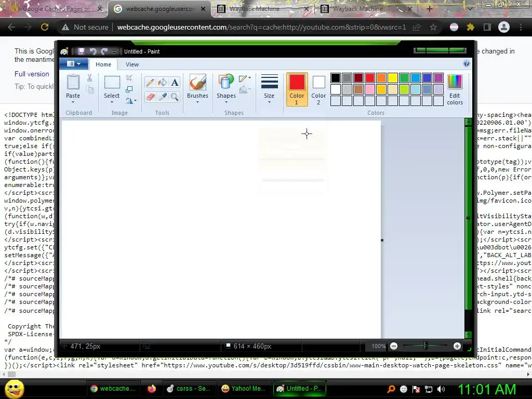Click the Share icon in Chrome address bar

click(x=417, y=27)
